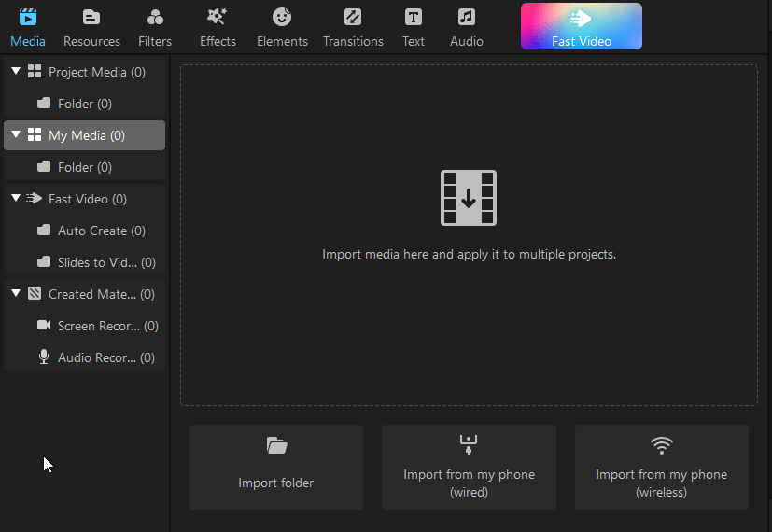
Task: Click folder icon under Project Media
Action: click(x=44, y=103)
